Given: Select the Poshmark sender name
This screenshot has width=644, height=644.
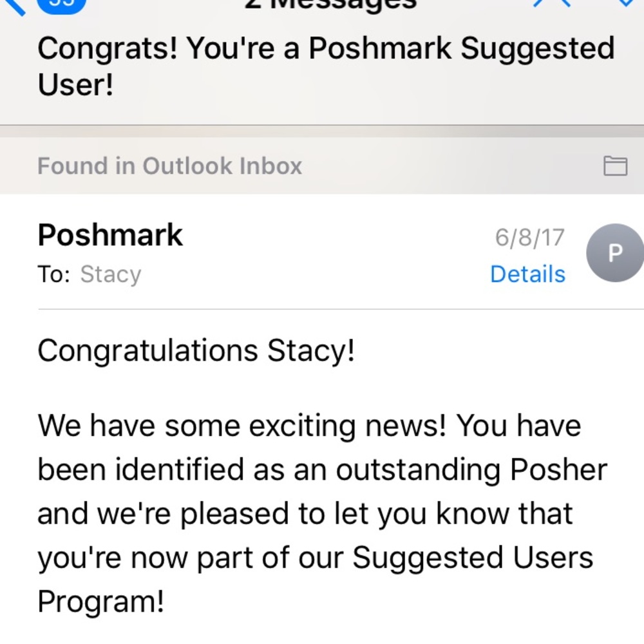Looking at the screenshot, I should click(x=110, y=234).
